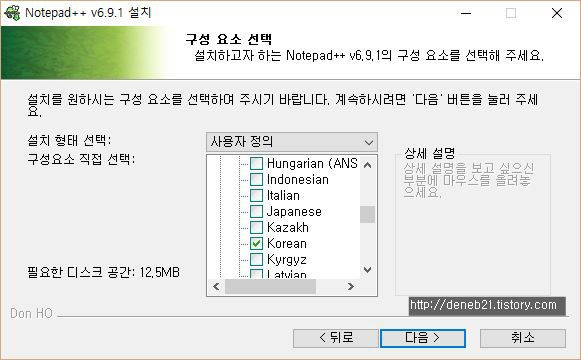
Task: Select the Kazakh label in the list
Action: [x=288, y=227]
